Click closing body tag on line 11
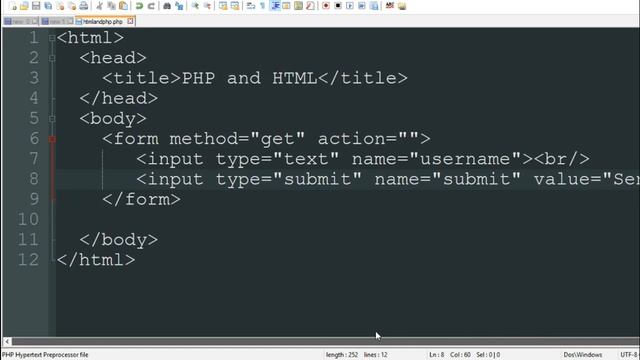 pos(119,240)
